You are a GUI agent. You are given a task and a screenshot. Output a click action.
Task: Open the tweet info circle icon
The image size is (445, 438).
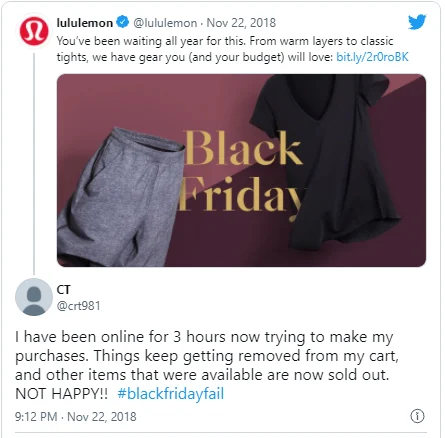[417, 416]
